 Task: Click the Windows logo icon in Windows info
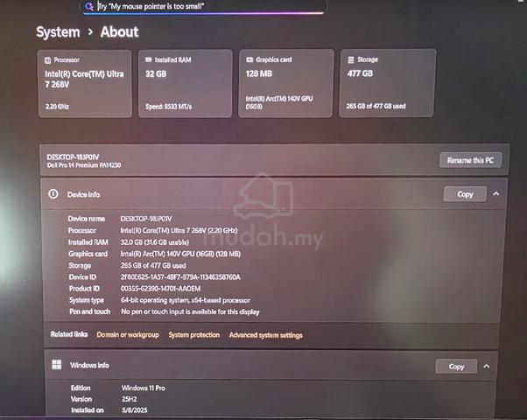57,365
